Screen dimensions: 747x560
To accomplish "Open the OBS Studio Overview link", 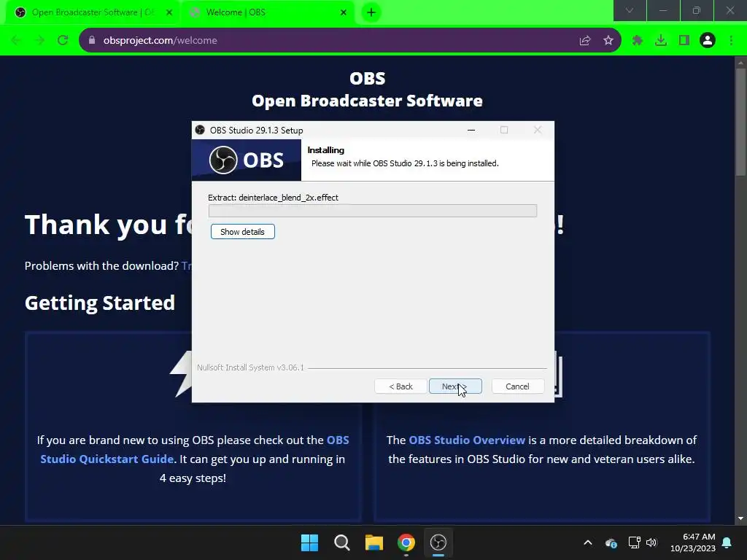I will 467,440.
